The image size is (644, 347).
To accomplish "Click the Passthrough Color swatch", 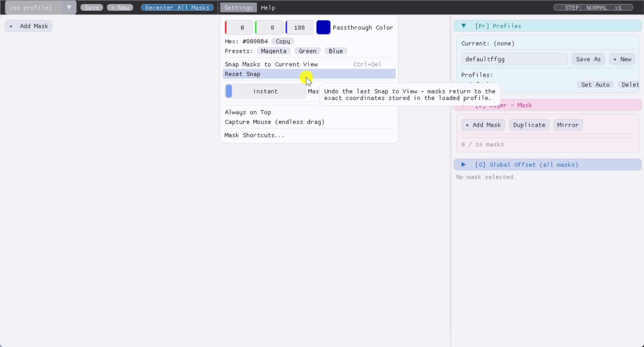I will pos(323,27).
